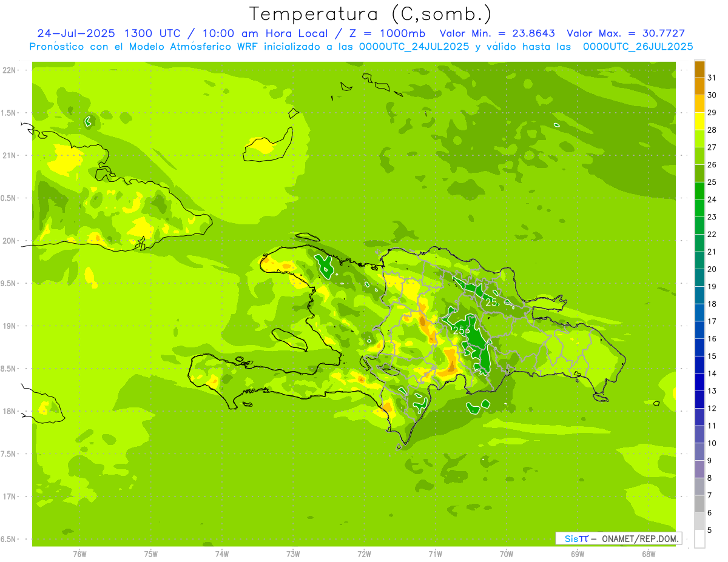Click the "72W" longitude label
728x562 pixels.
[364, 554]
